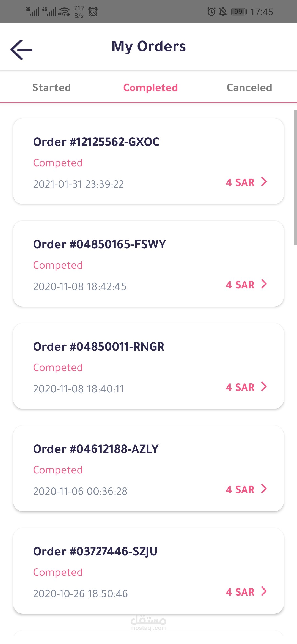Tap the Wi-Fi signal status icon
This screenshot has height=644, width=297.
coord(64,12)
